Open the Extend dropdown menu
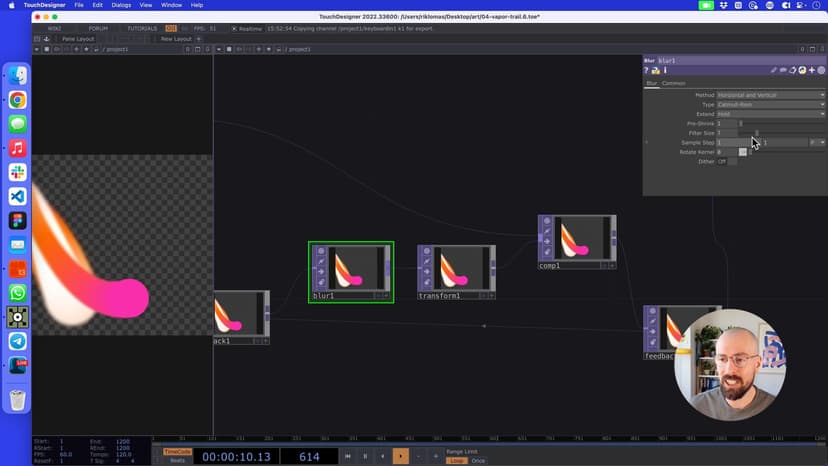This screenshot has height=466, width=828. 771,114
